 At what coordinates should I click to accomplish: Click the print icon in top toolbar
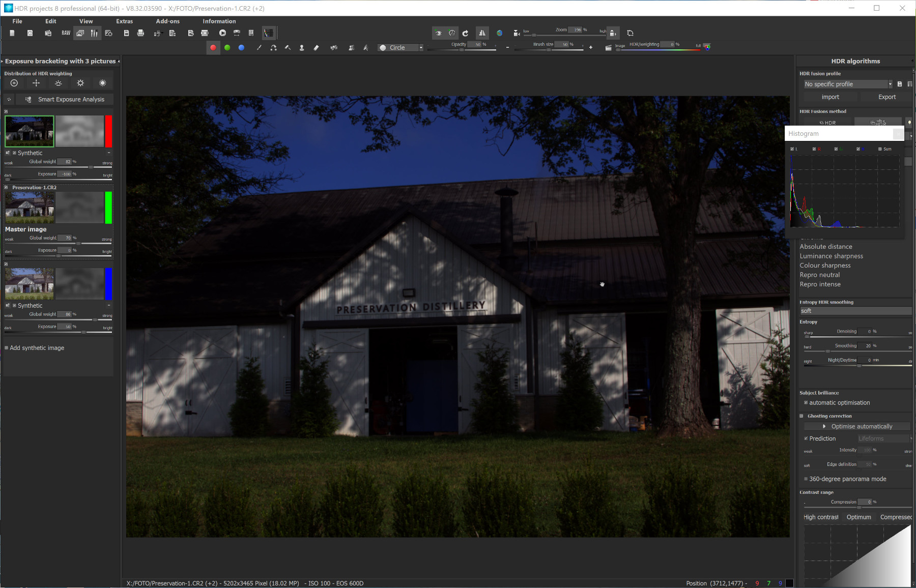(141, 33)
